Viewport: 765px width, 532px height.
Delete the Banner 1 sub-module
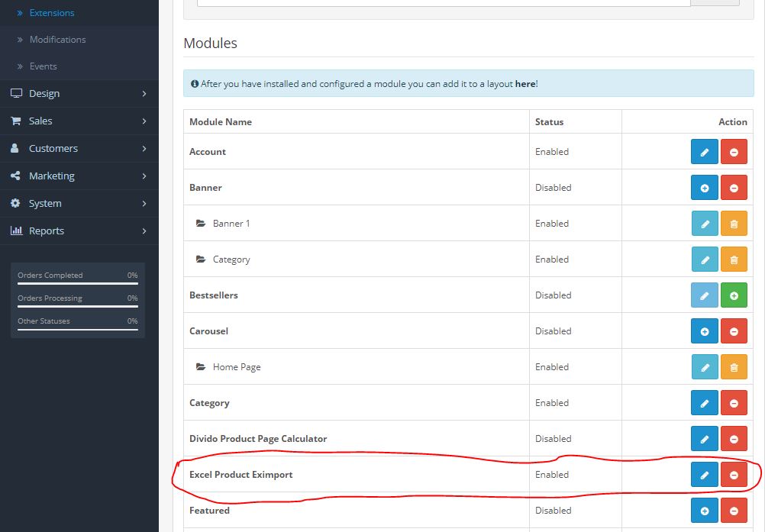point(733,224)
